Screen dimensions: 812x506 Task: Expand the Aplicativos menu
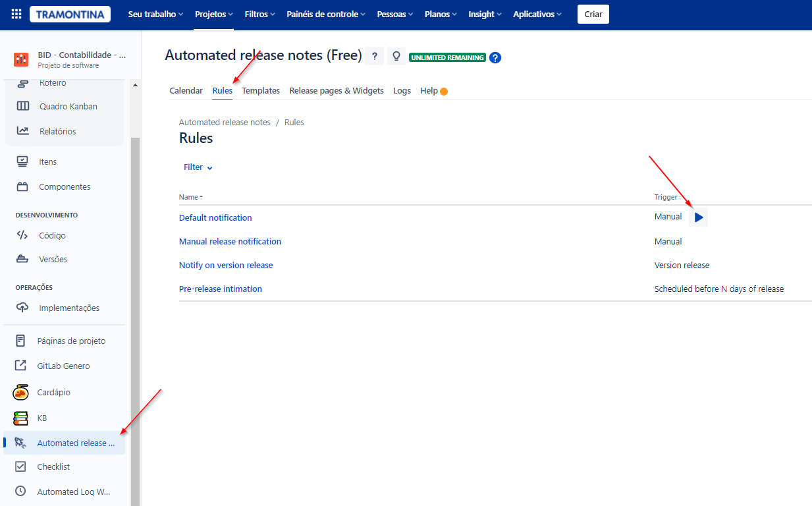point(537,14)
